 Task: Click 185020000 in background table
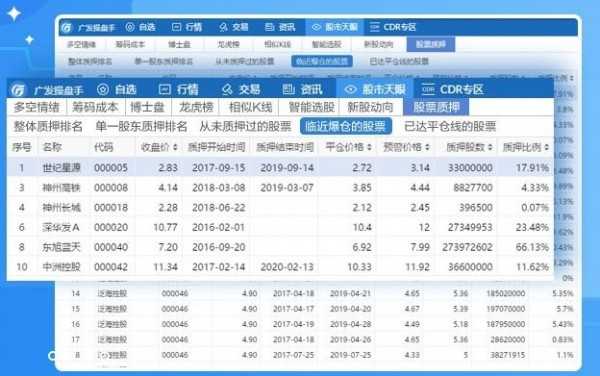tap(505, 294)
